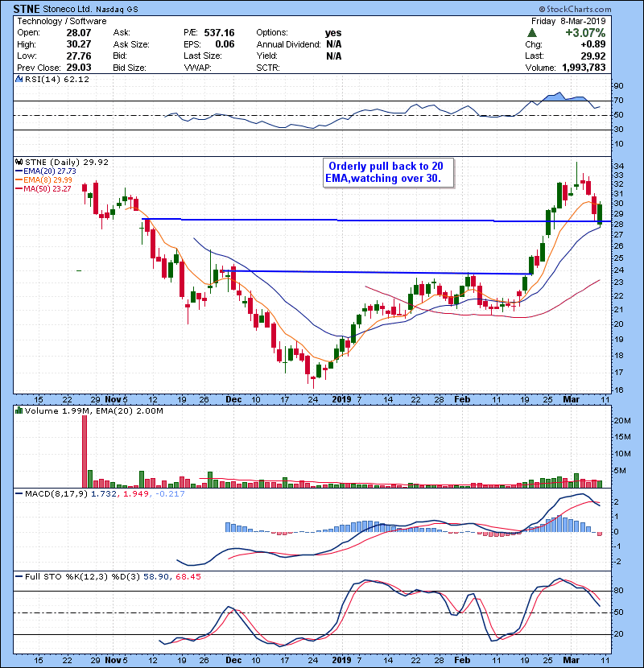Click the volume bars icon beside Volume
The width and height of the screenshot is (644, 668).
point(19,410)
